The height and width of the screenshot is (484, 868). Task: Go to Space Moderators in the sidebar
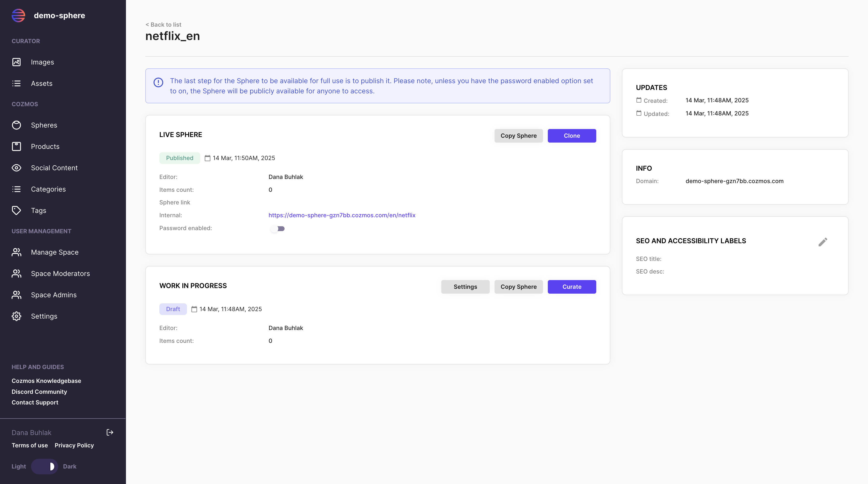(x=60, y=274)
